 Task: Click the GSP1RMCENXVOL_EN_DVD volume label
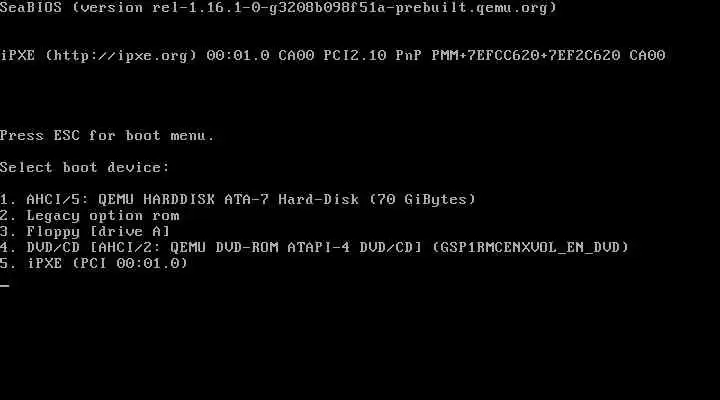click(530, 248)
